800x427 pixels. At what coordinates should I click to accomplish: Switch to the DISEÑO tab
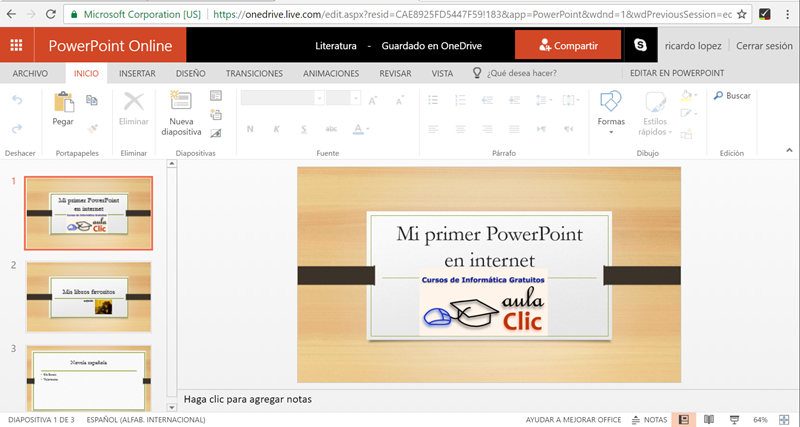(191, 73)
